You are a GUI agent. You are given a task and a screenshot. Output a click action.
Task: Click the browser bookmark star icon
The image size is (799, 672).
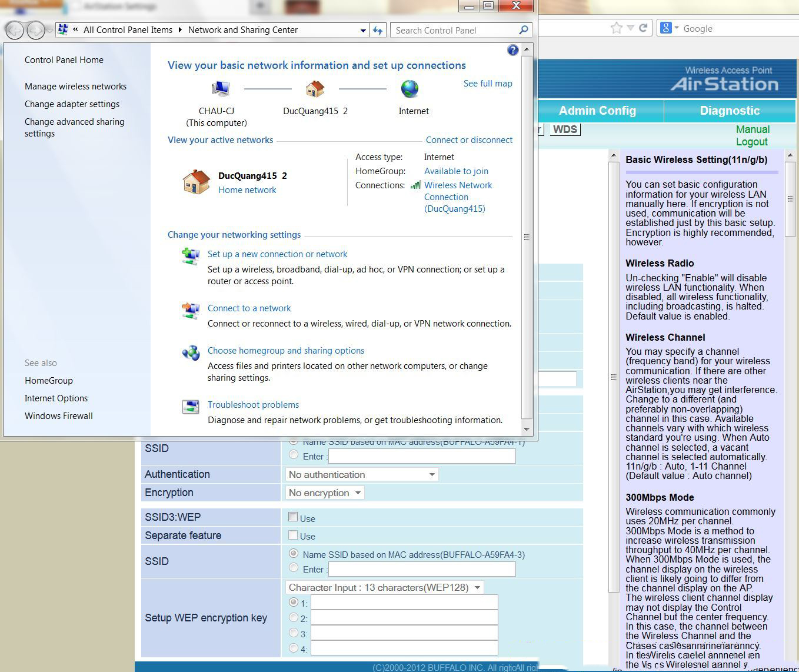(x=616, y=28)
